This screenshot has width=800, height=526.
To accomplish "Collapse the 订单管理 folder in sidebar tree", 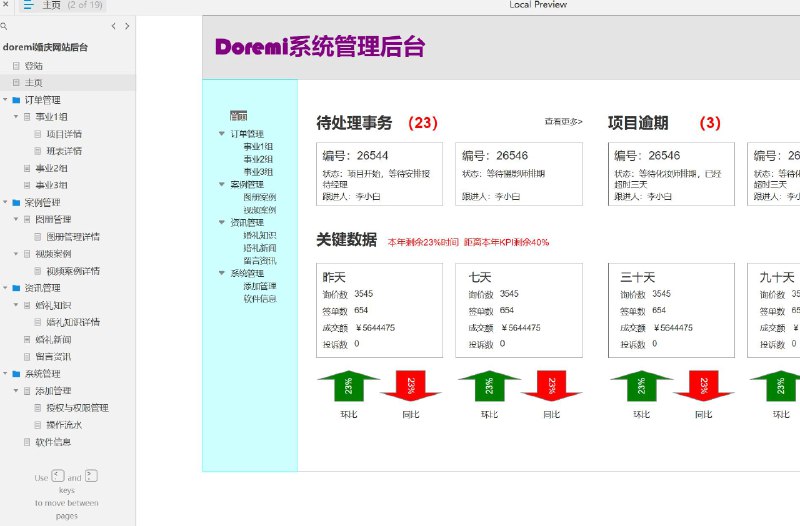I will (5, 99).
